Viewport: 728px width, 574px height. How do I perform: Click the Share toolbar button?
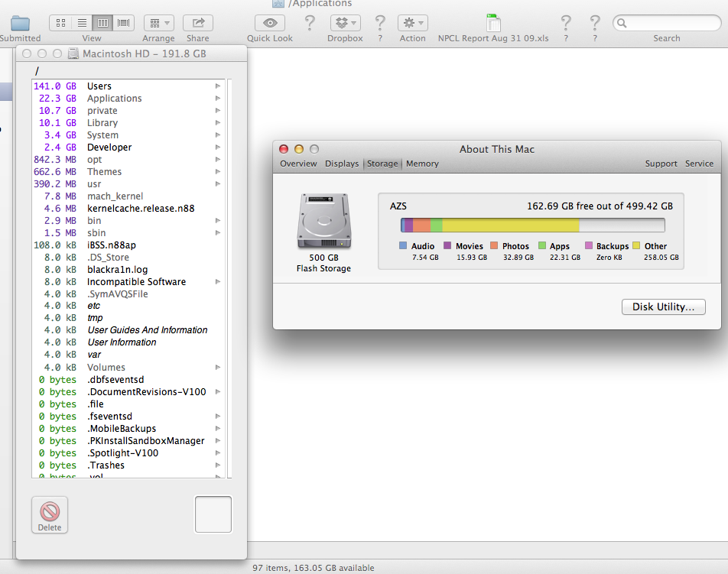[x=198, y=23]
